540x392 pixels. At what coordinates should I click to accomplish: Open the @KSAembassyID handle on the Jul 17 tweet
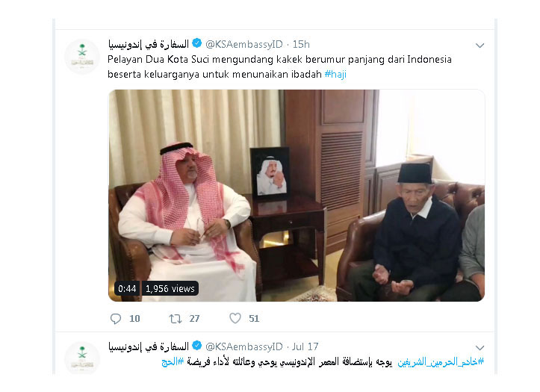click(x=243, y=346)
